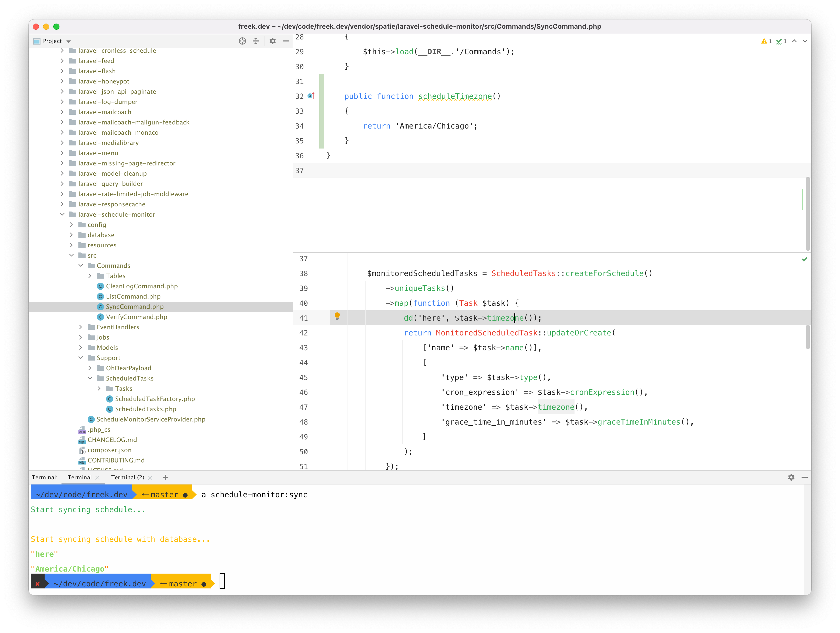The image size is (840, 633).
Task: Collapse all folders in Project tree
Action: [x=256, y=41]
